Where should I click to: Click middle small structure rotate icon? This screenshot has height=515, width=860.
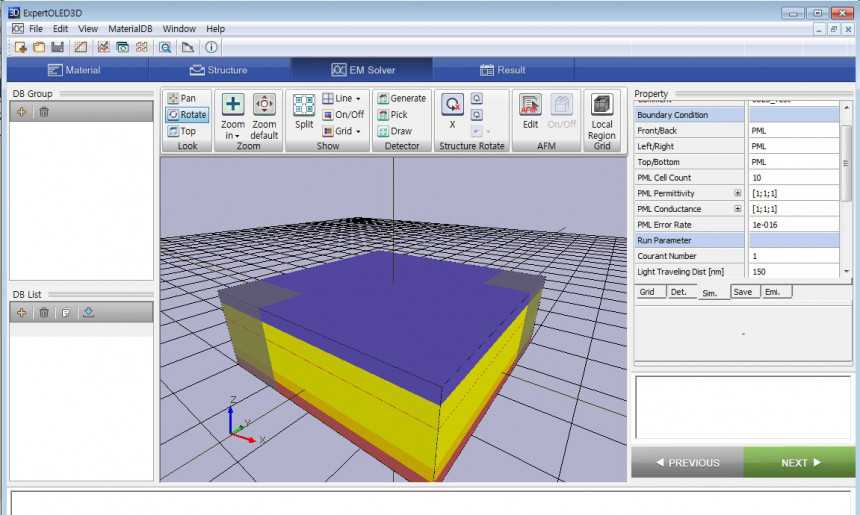coord(477,115)
